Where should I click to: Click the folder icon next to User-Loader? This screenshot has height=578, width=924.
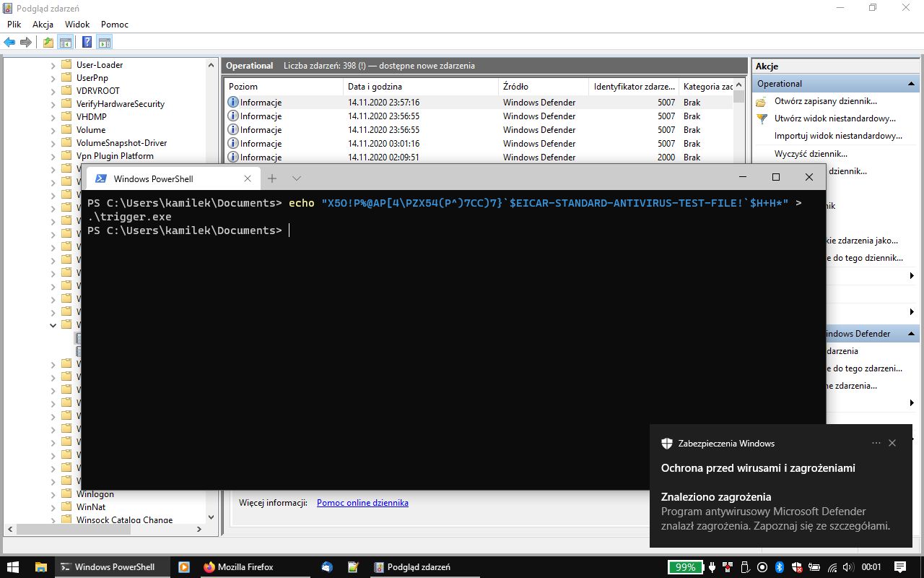click(x=67, y=65)
